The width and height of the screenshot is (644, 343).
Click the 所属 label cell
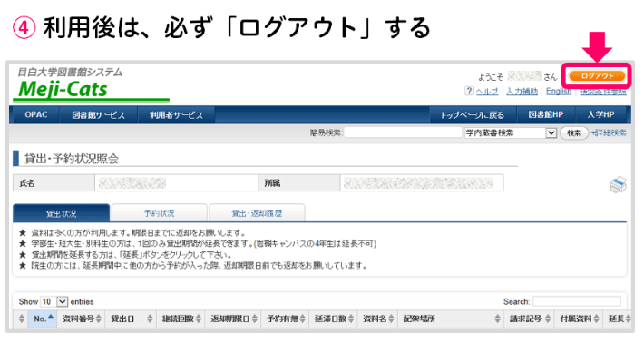tap(299, 183)
